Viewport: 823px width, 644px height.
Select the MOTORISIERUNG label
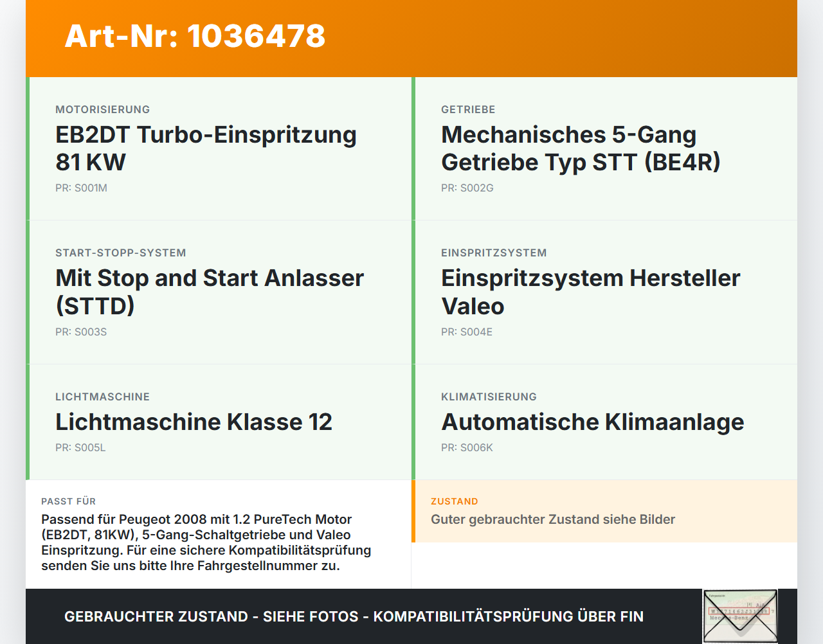click(x=103, y=110)
